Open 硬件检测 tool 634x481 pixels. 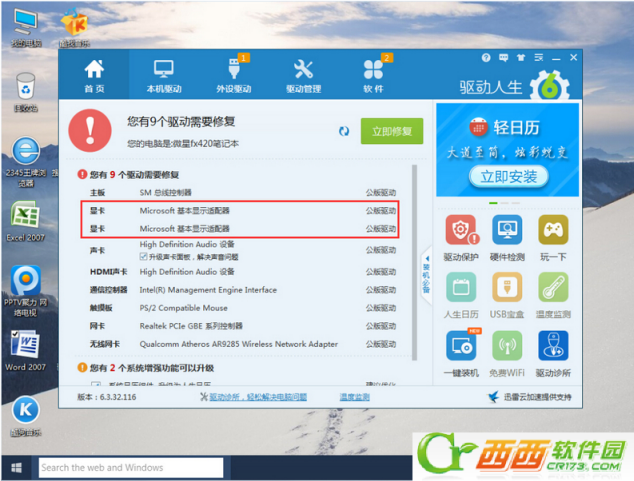(x=507, y=238)
